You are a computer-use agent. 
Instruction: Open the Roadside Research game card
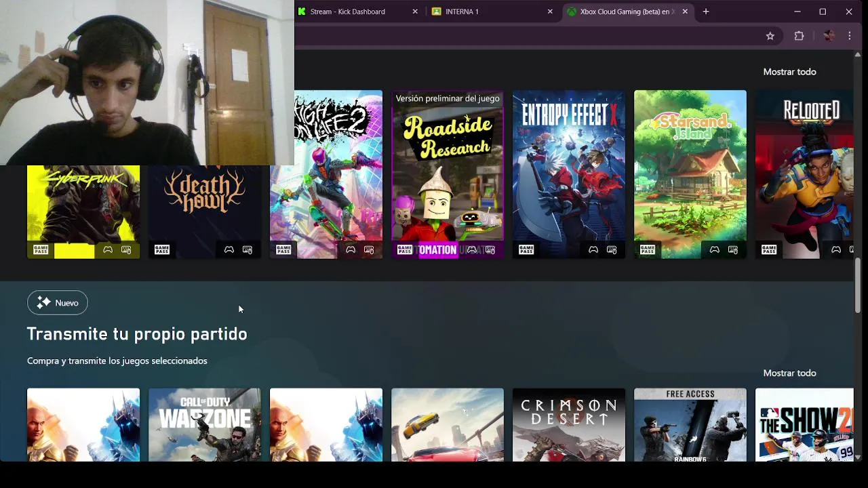tap(448, 175)
